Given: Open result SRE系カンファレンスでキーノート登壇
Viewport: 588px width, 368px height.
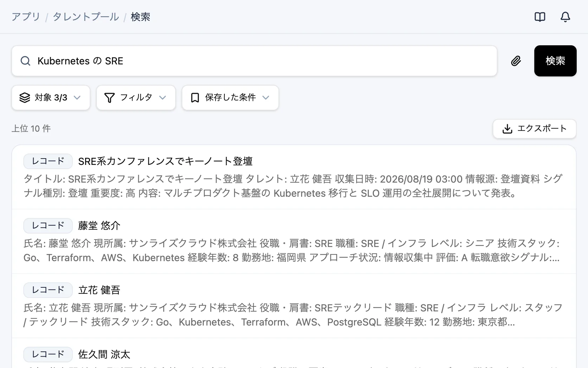Looking at the screenshot, I should (x=165, y=161).
